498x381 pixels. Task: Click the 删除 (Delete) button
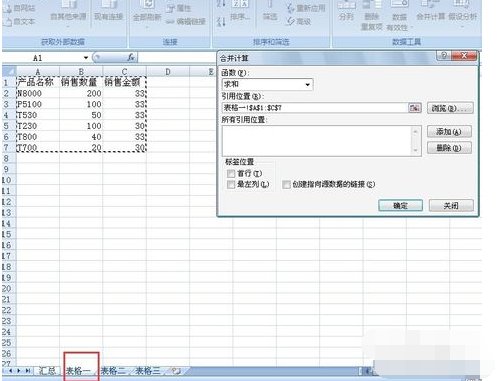[x=449, y=148]
